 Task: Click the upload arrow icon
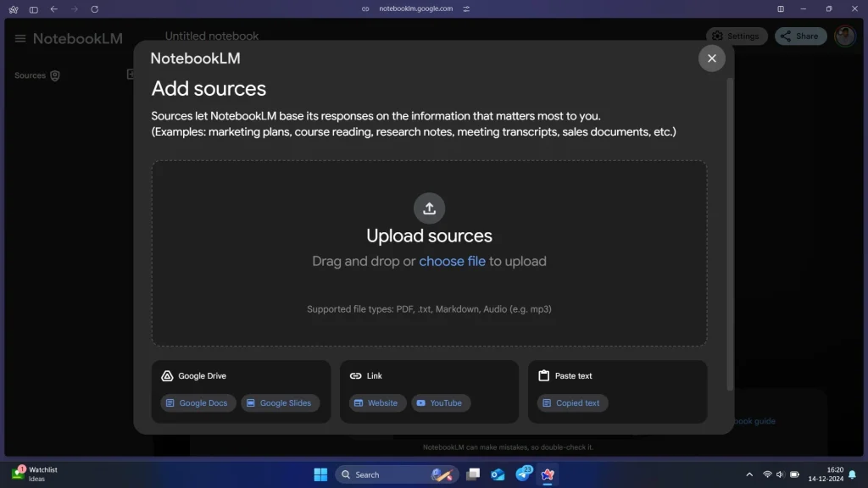[x=429, y=208]
